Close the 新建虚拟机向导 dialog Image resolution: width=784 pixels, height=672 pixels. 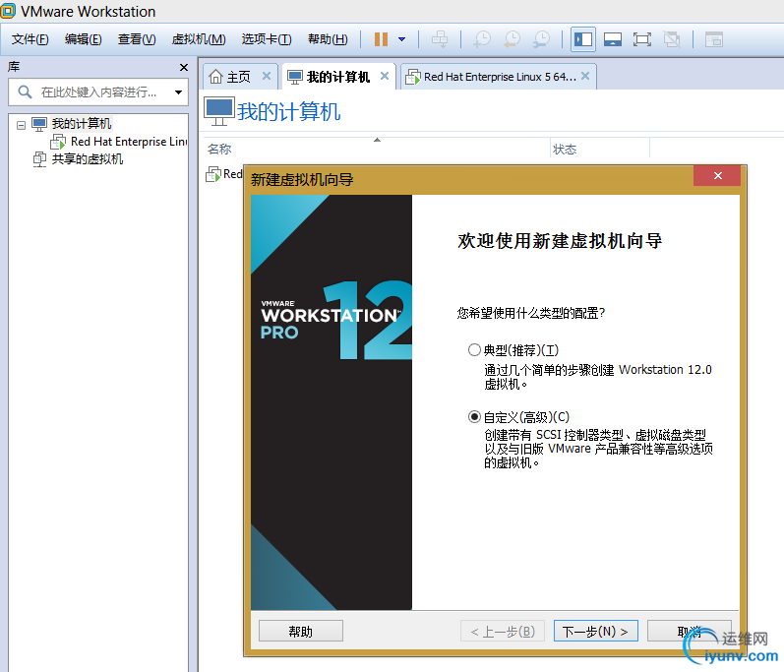click(717, 175)
